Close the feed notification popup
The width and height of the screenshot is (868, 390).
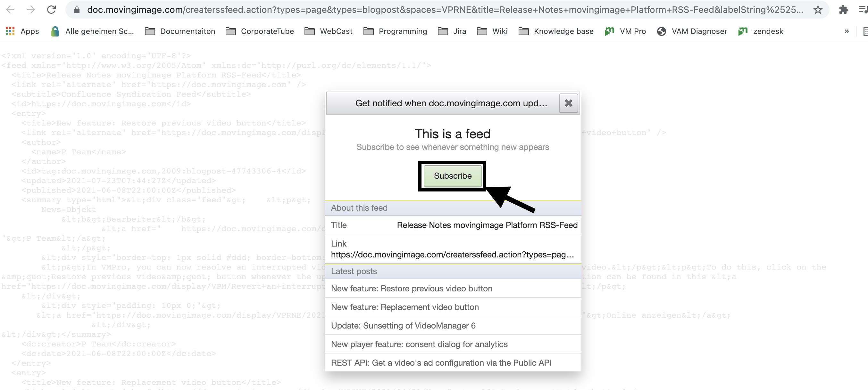(568, 103)
